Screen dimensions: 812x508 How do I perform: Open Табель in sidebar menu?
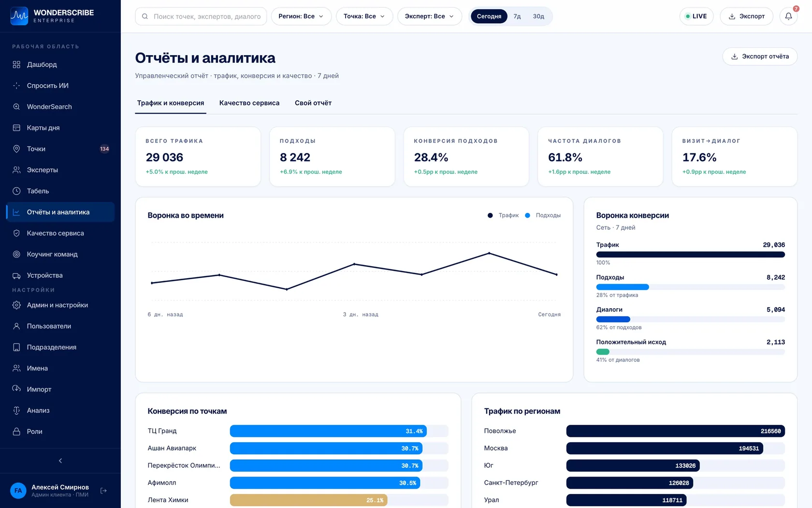[x=60, y=191]
